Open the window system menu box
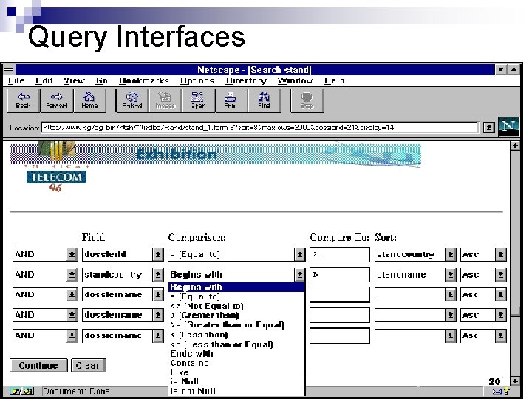This screenshot has height=399, width=532. [x=9, y=70]
